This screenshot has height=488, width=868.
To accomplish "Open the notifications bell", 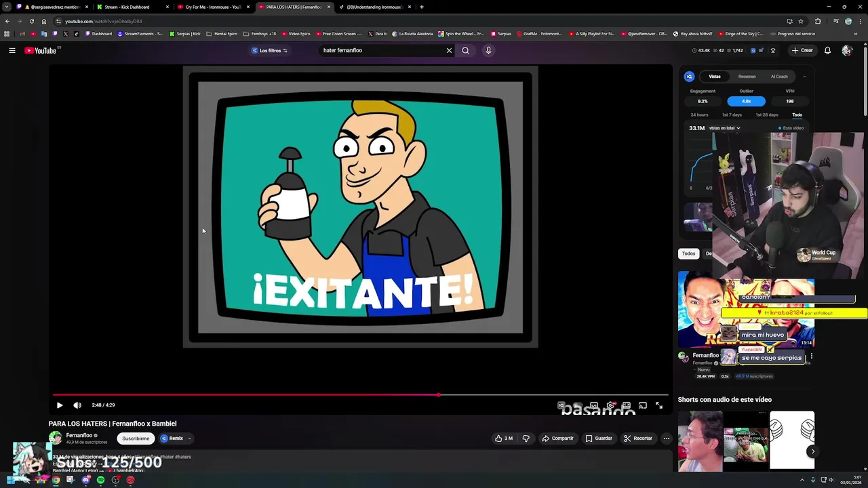I will tap(827, 50).
